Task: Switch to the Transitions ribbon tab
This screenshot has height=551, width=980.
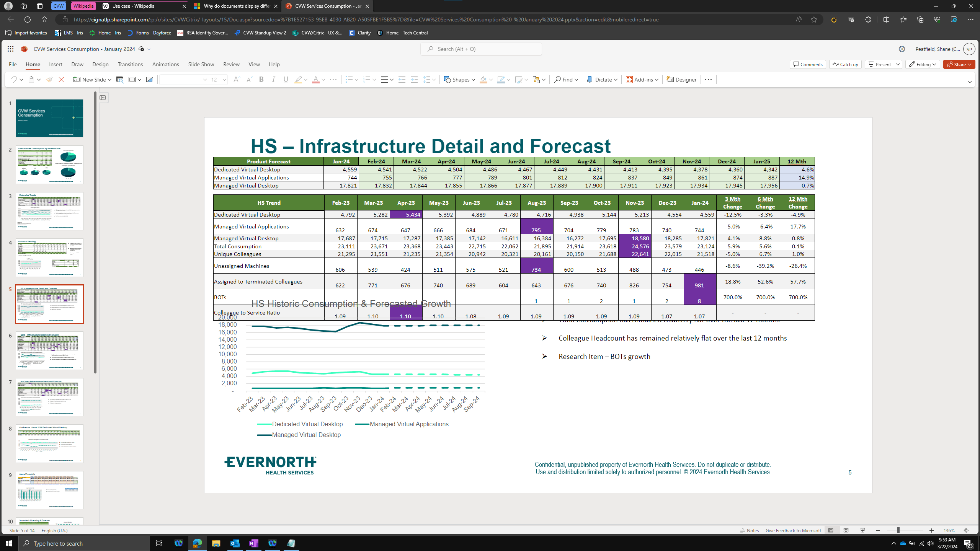Action: tap(130, 64)
